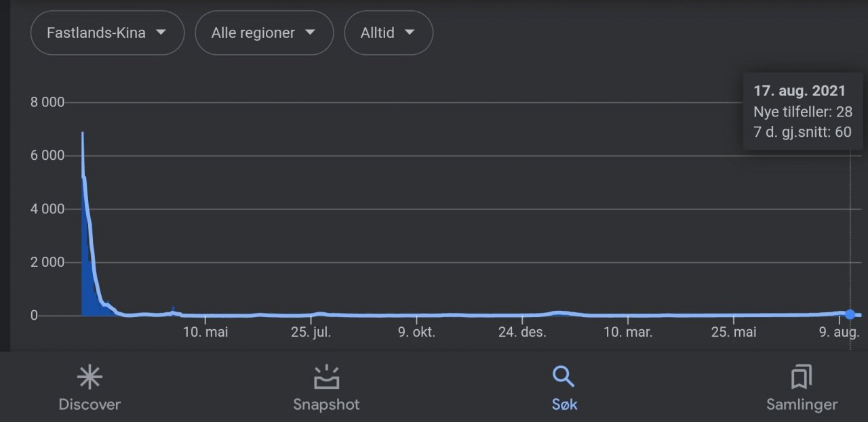The image size is (868, 422).
Task: Click the 24. des. x-axis label
Action: (x=523, y=333)
